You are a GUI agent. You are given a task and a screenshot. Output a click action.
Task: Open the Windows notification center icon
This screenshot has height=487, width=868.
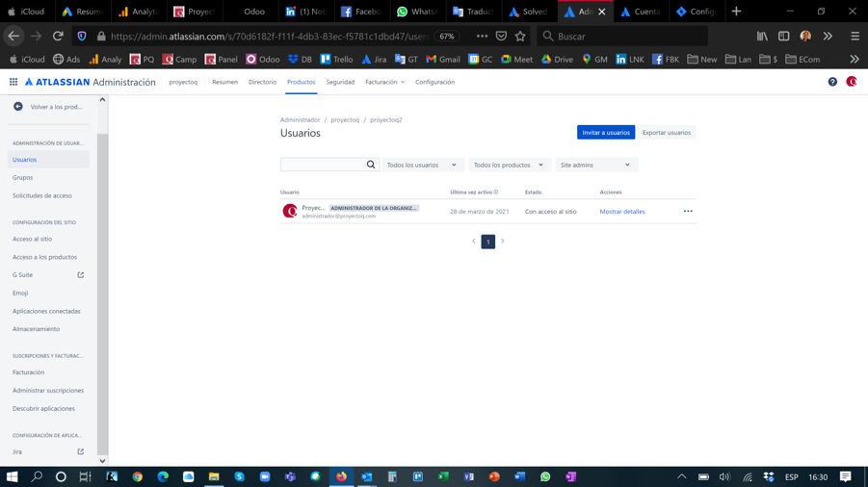coord(845,476)
